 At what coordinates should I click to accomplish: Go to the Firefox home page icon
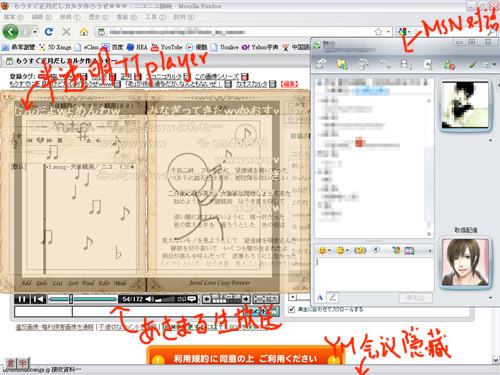[x=84, y=32]
